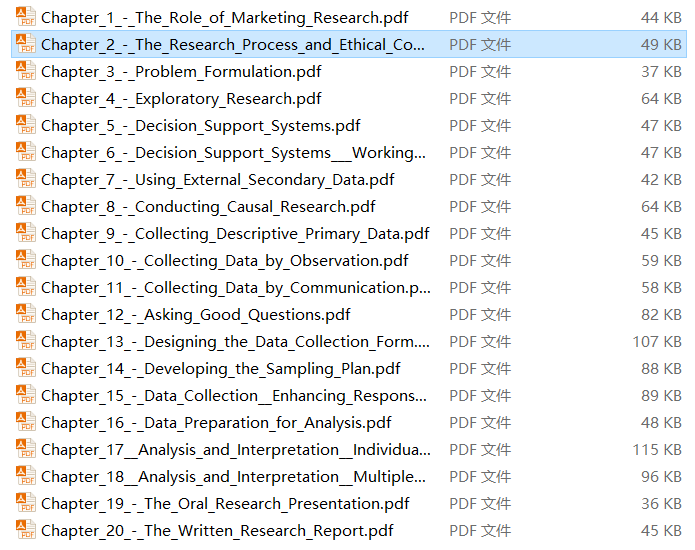Select the PDF icon of Chapter_3 Problem Formulation
This screenshot has height=550, width=695.
click(26, 71)
